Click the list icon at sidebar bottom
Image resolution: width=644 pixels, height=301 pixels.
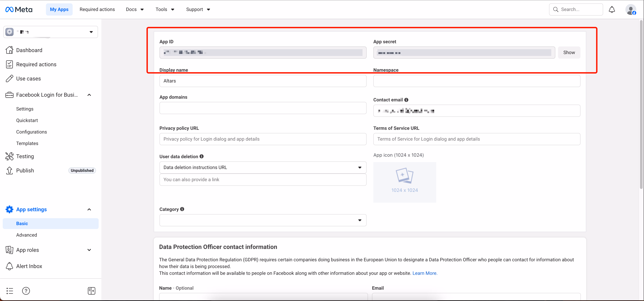(x=10, y=291)
